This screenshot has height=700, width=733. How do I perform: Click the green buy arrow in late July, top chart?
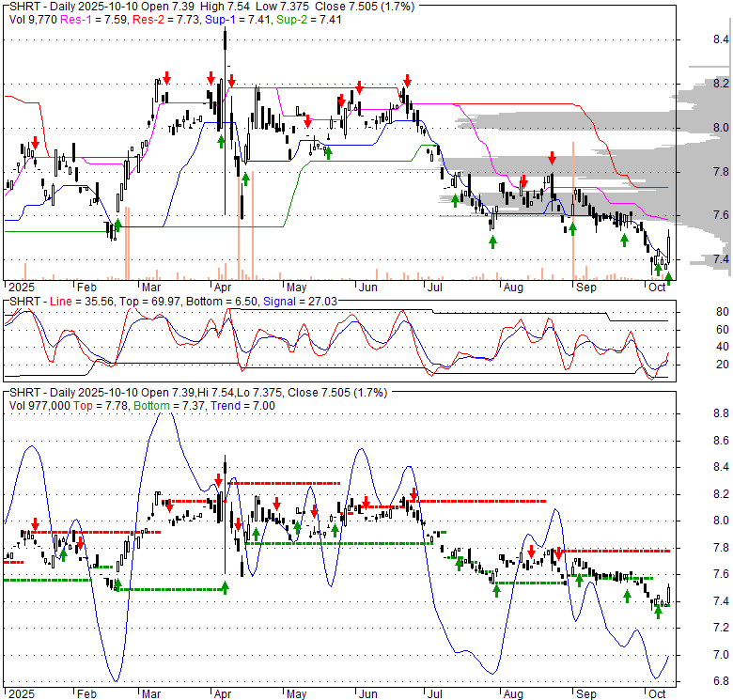click(x=491, y=241)
